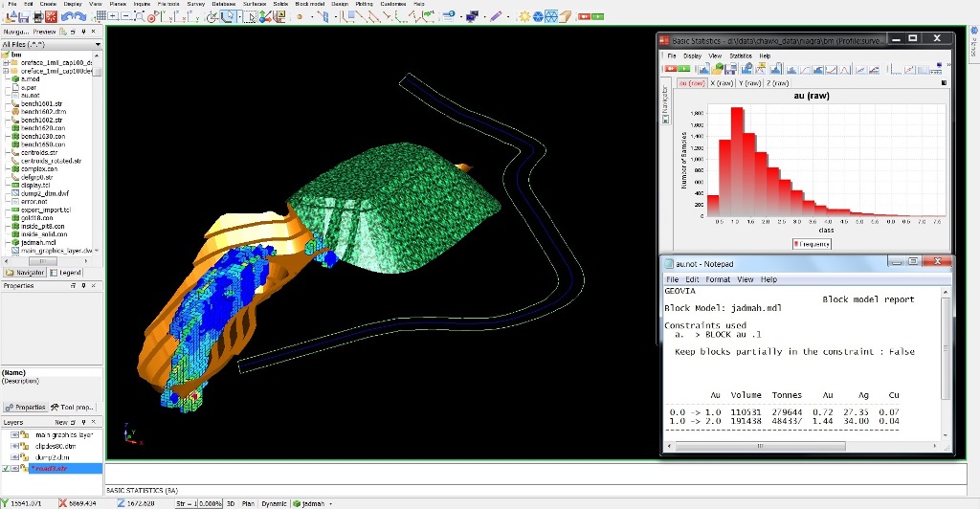Click the pencil edit tool icon
Screen dimensions: 980x509
(496, 16)
